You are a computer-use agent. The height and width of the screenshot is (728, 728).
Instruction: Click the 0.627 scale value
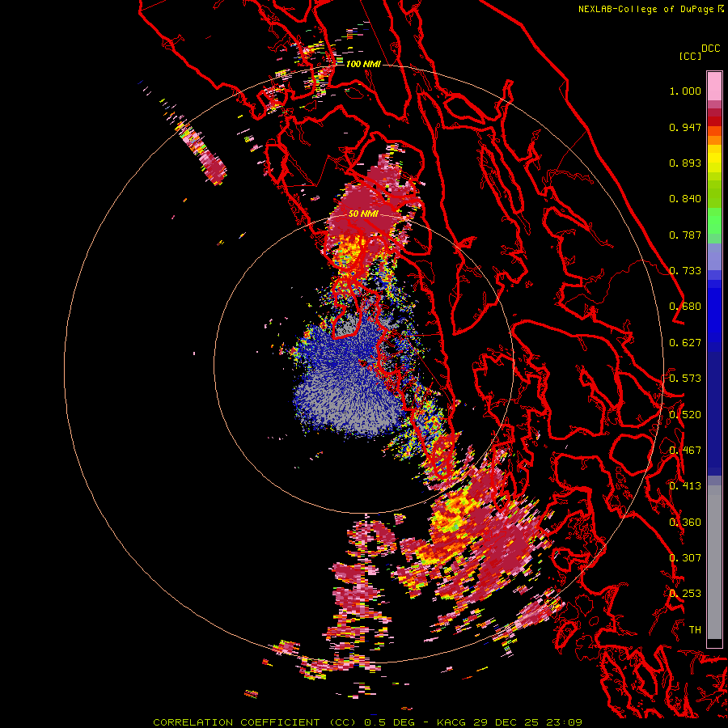[685, 343]
